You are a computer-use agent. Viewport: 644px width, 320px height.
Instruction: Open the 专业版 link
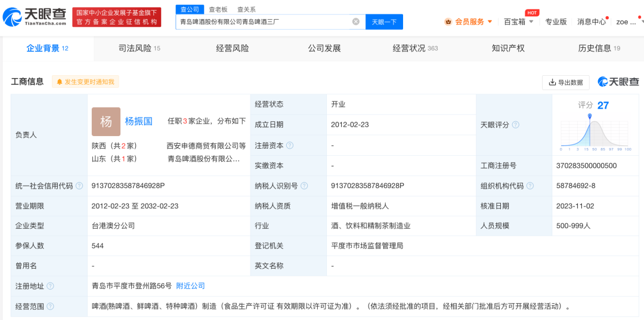pyautogui.click(x=556, y=22)
